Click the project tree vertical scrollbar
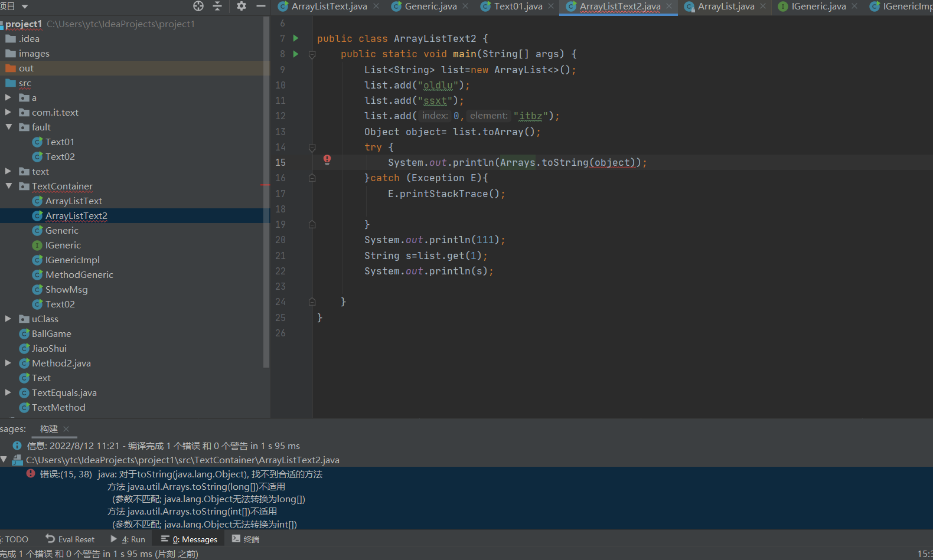 (266, 192)
